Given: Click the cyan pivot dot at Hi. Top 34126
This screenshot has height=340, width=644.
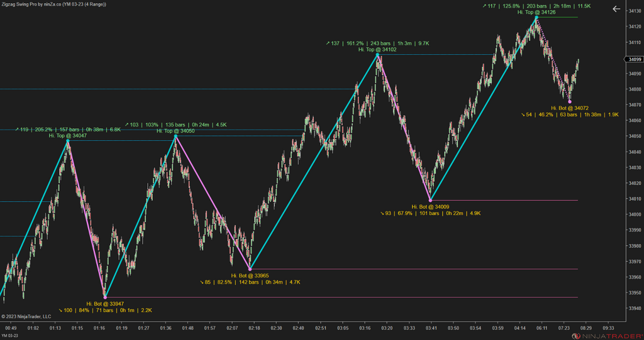Looking at the screenshot, I should 536,17.
